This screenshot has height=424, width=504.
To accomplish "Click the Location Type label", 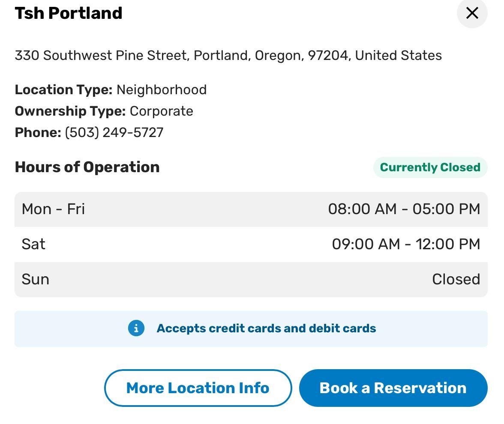I will pos(63,90).
